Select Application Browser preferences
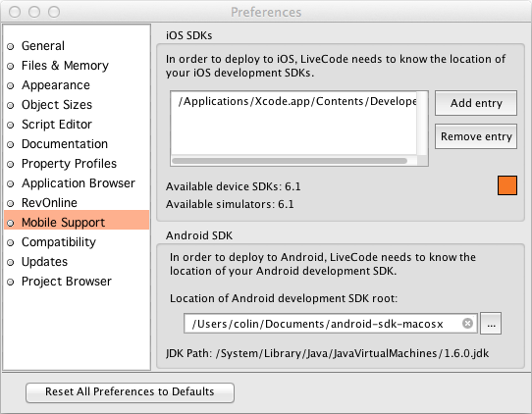Image resolution: width=532 pixels, height=414 pixels. tap(79, 183)
